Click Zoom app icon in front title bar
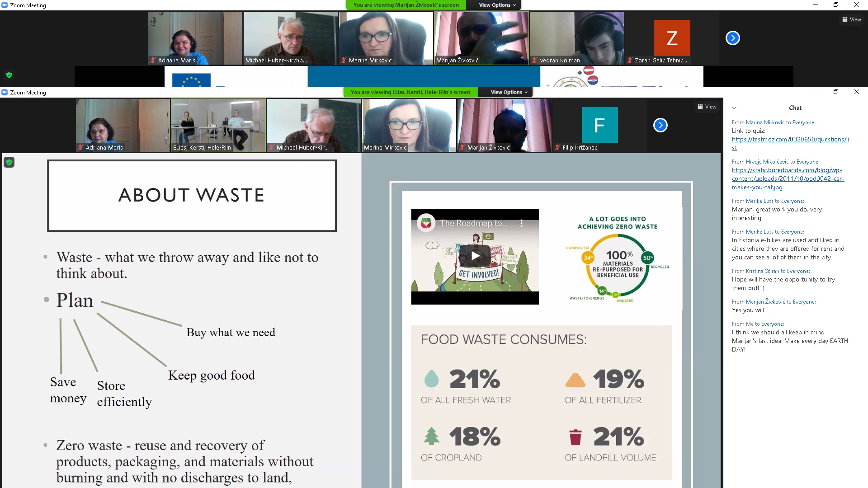The width and height of the screenshot is (868, 488). point(5,92)
